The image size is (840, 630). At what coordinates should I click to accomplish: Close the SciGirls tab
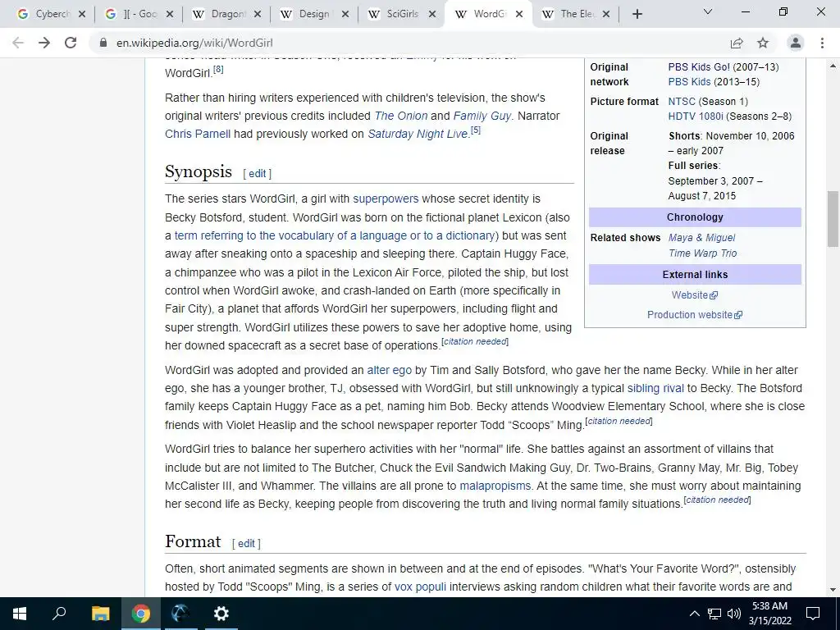click(432, 15)
